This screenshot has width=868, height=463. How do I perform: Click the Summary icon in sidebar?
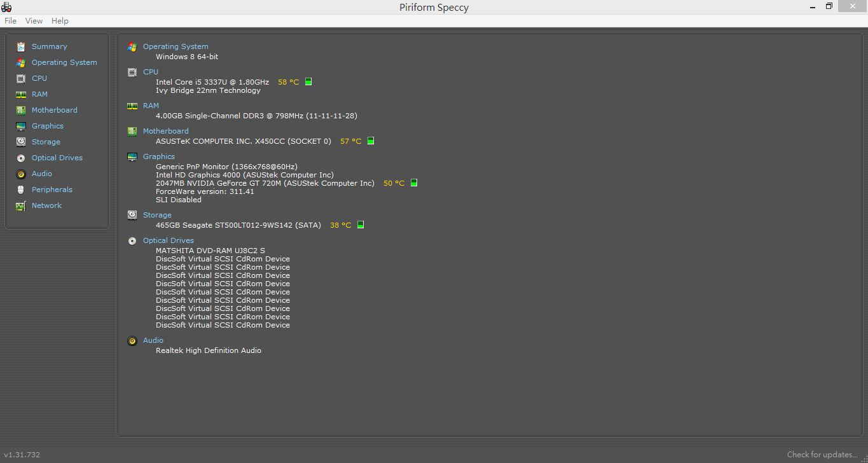point(21,46)
